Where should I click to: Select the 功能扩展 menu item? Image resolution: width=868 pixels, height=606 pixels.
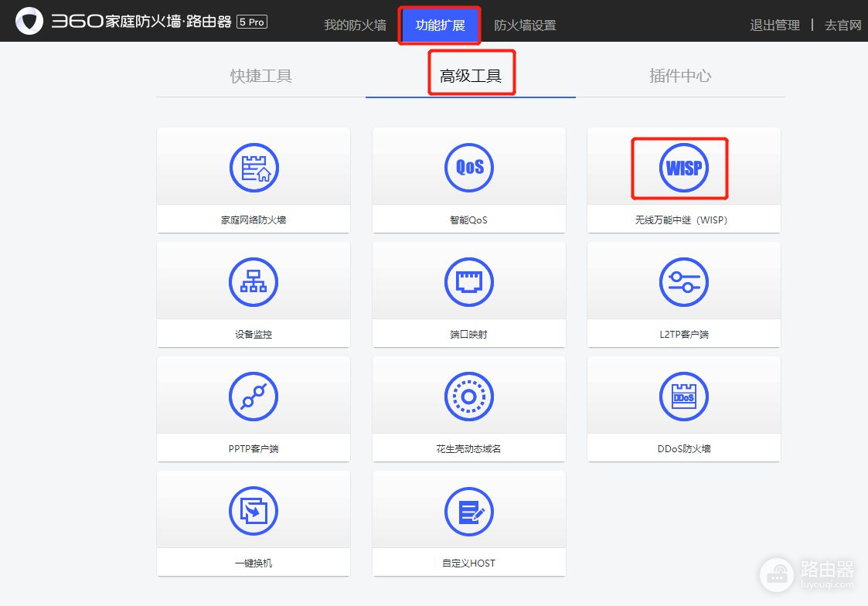tap(440, 26)
